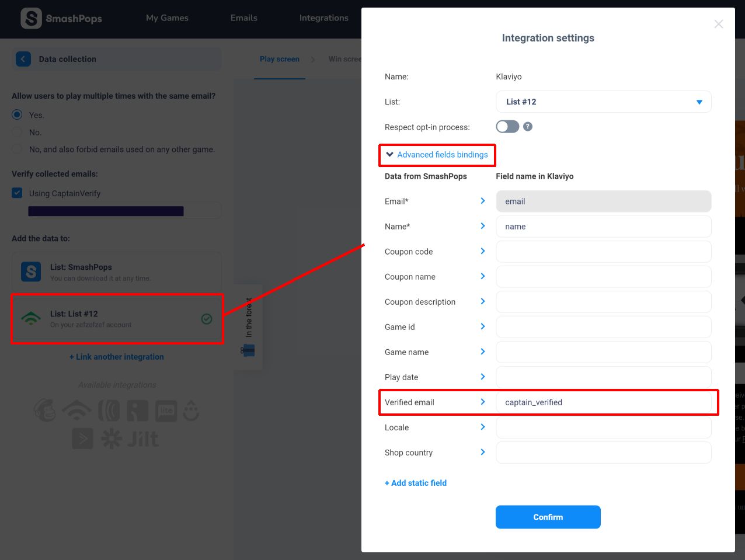Select the lite available integration icon
The image size is (745, 560).
click(166, 411)
